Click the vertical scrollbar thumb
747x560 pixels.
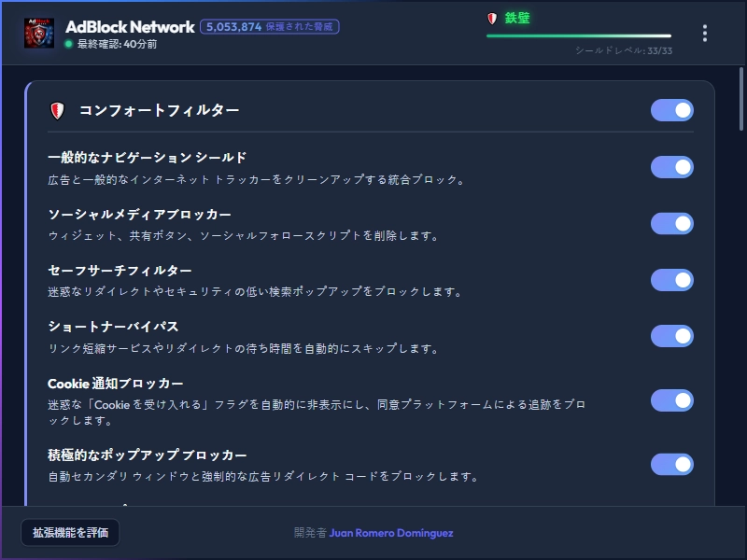pos(741,99)
